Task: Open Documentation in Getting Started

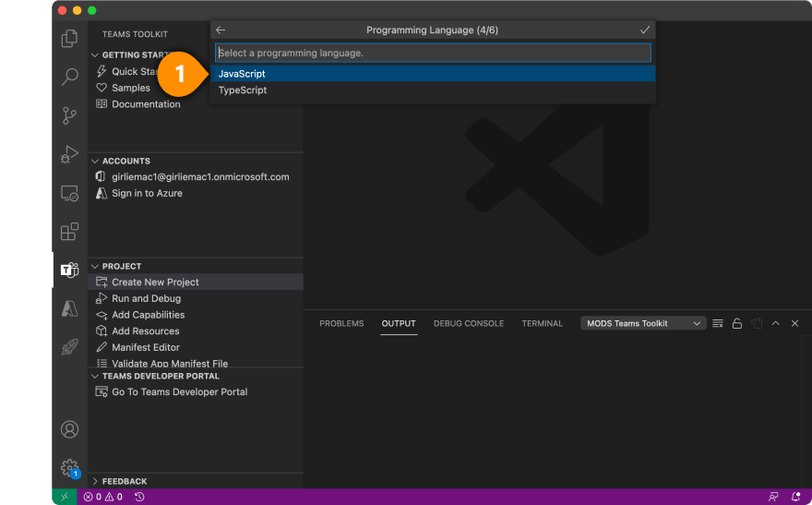Action: tap(146, 104)
